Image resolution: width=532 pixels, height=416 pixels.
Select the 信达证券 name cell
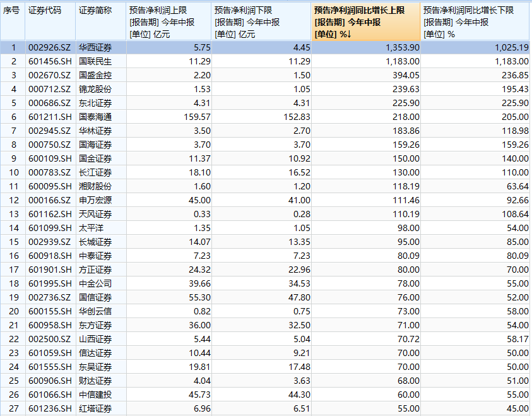(x=101, y=354)
